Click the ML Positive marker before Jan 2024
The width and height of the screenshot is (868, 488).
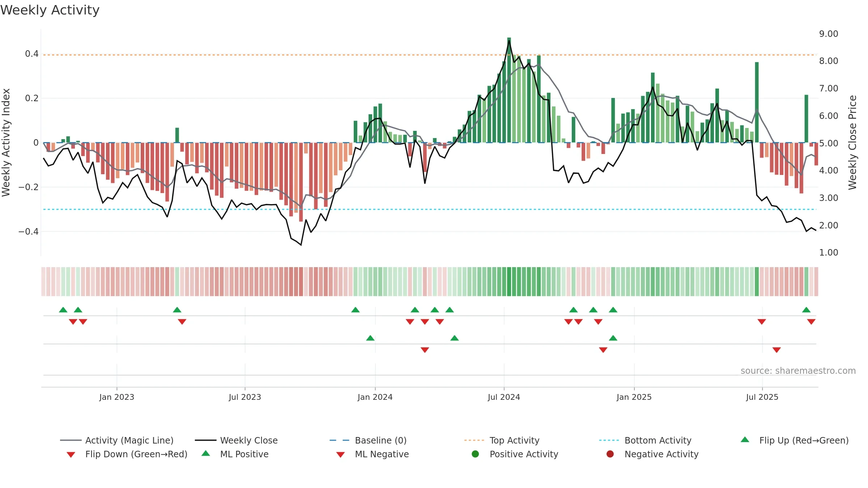click(x=370, y=338)
